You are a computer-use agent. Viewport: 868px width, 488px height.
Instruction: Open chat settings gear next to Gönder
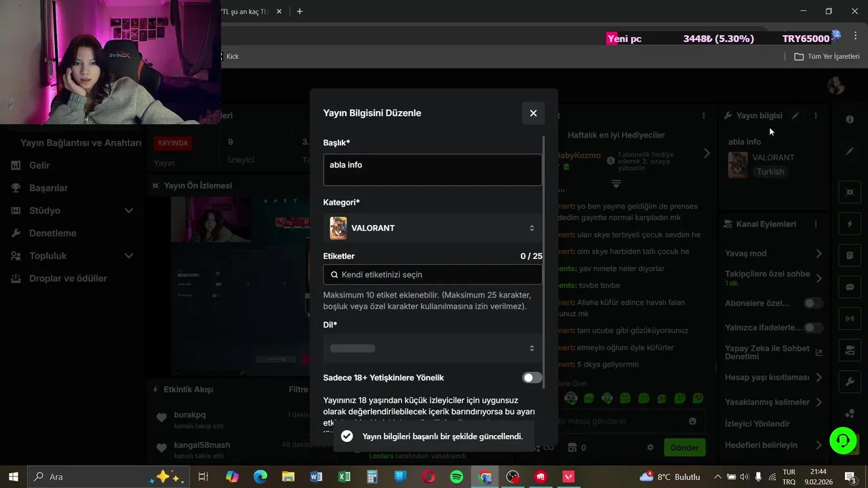[x=650, y=447]
